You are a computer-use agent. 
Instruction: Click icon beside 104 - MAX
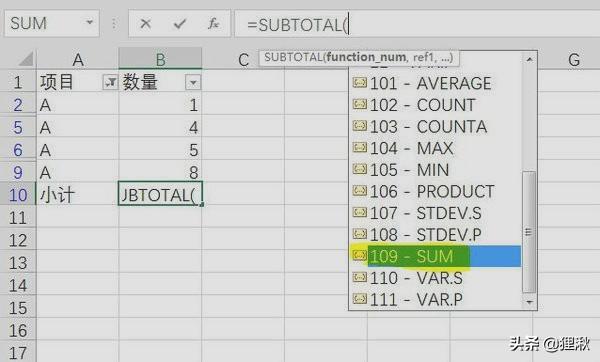(359, 147)
